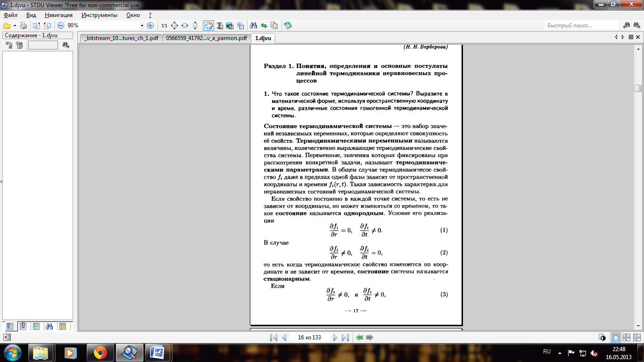Open Google Chrome from taskbar
This screenshot has height=362, width=644.
[x=99, y=353]
